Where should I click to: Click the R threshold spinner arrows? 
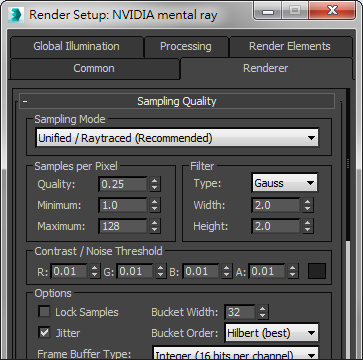[x=95, y=271]
